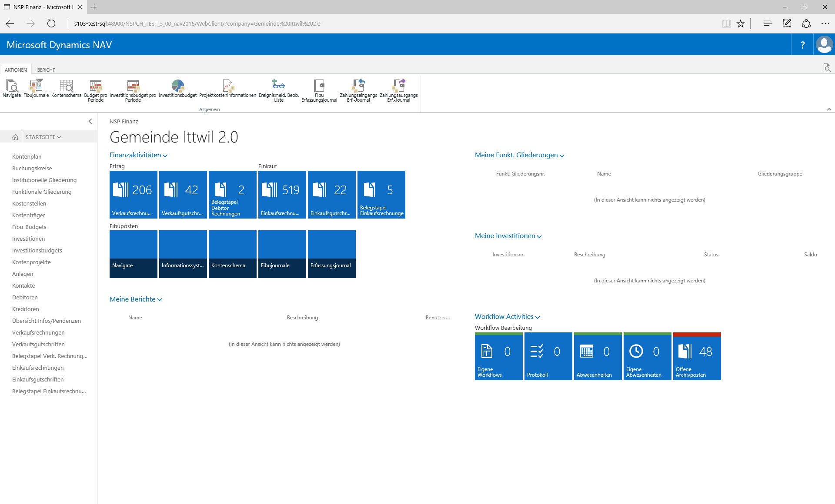Image resolution: width=835 pixels, height=504 pixels.
Task: Click the Erfassungsjournal tile
Action: click(x=332, y=254)
